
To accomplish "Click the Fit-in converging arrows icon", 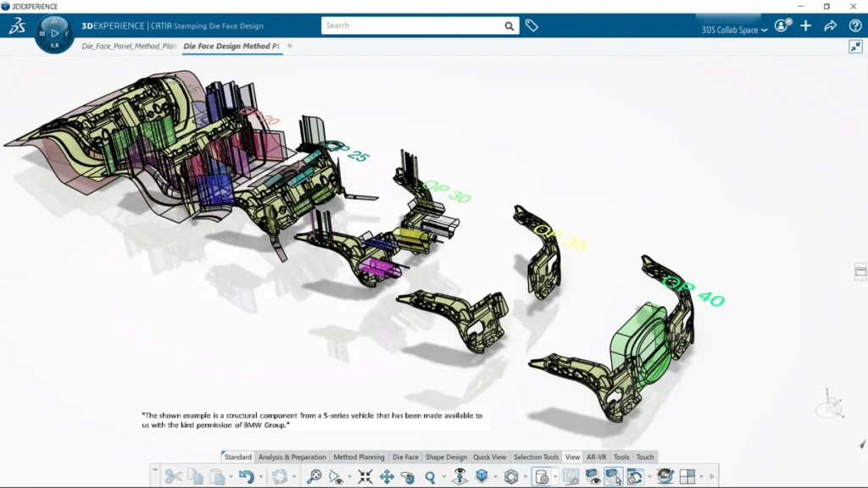I will [x=364, y=476].
